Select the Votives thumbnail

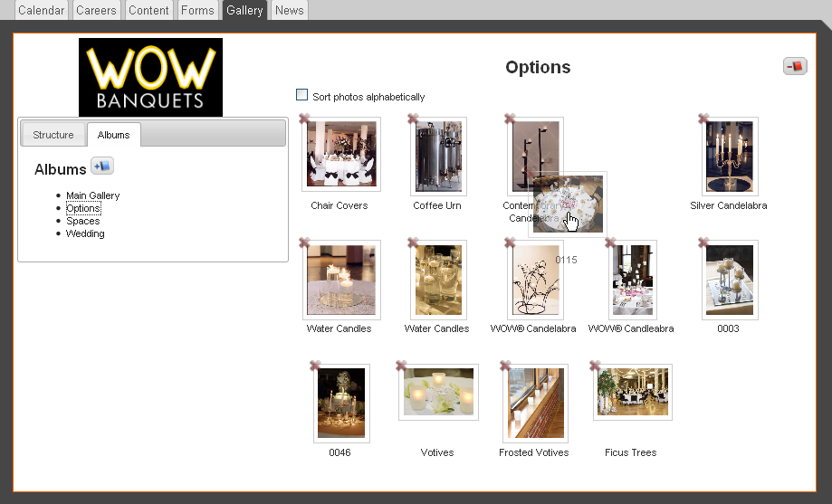pyautogui.click(x=438, y=392)
